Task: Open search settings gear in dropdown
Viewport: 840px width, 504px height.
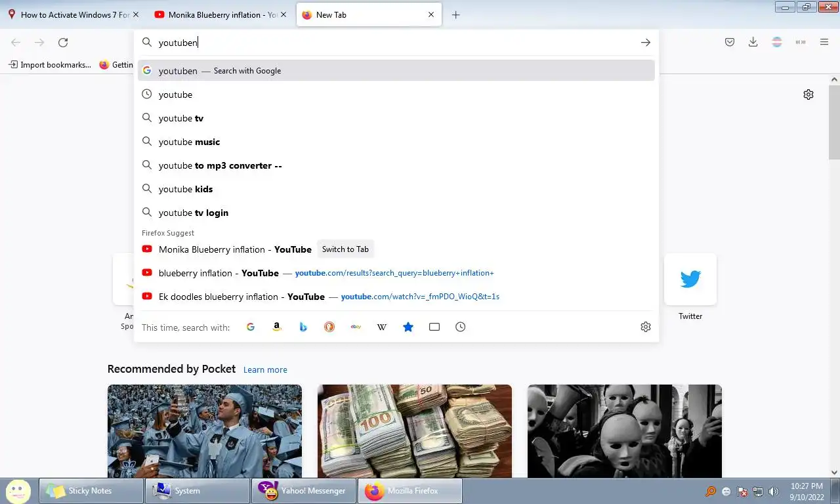Action: (x=646, y=327)
